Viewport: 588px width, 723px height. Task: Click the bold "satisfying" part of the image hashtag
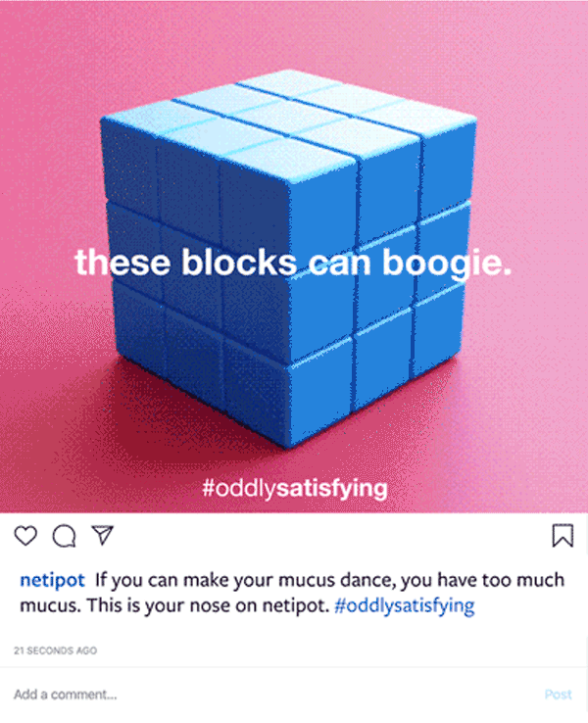pyautogui.click(x=332, y=489)
